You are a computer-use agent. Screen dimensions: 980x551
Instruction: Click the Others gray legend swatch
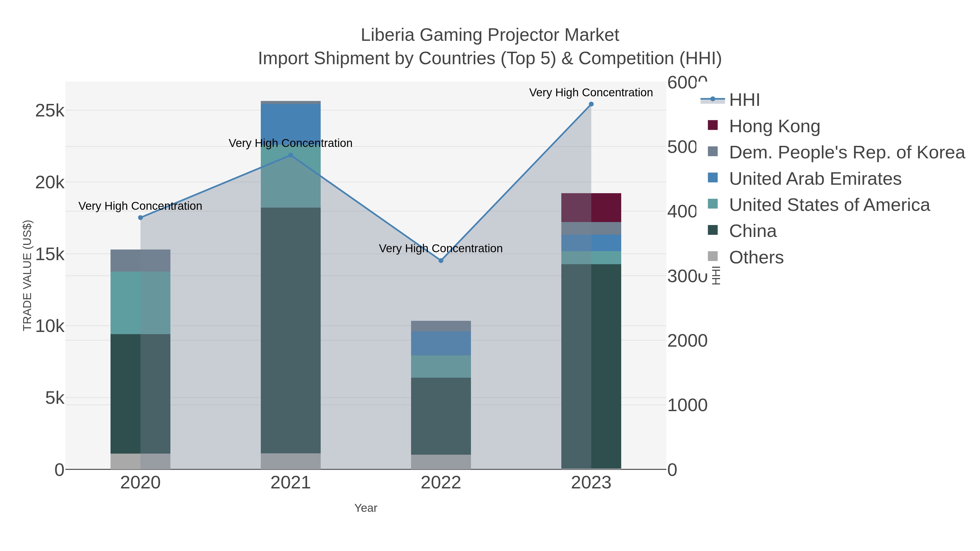[x=713, y=256]
